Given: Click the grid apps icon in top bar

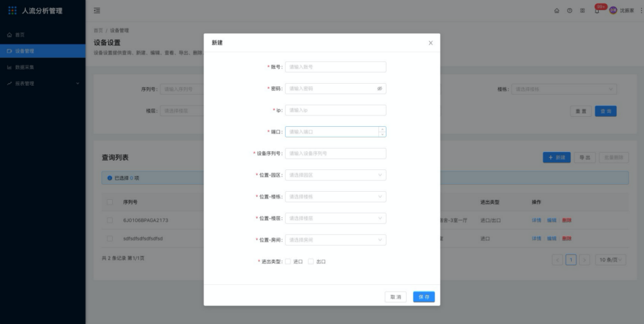Looking at the screenshot, I should 582,11.
